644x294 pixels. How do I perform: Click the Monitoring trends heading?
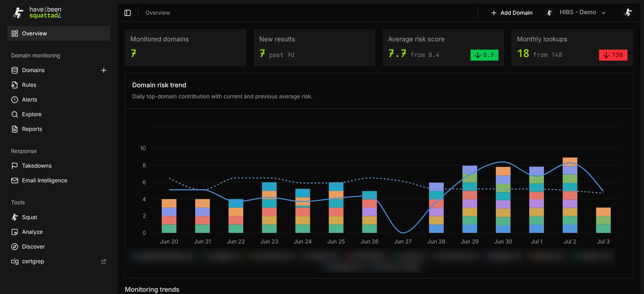coord(152,289)
